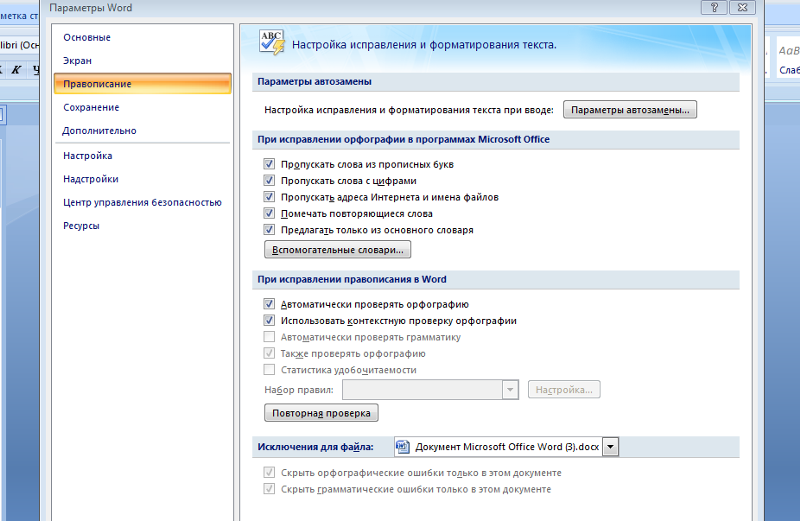Toggle Также проверять орфографию checkbox
The width and height of the screenshot is (800, 521).
point(269,353)
